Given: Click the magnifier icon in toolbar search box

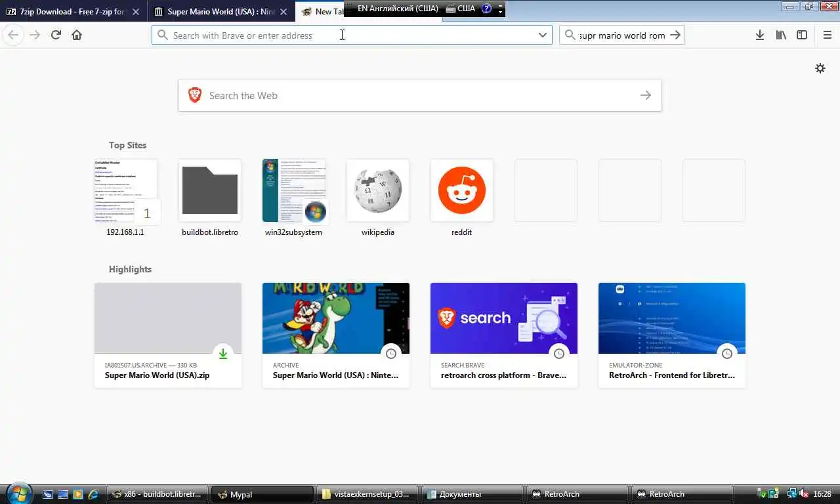Looking at the screenshot, I should (x=570, y=35).
